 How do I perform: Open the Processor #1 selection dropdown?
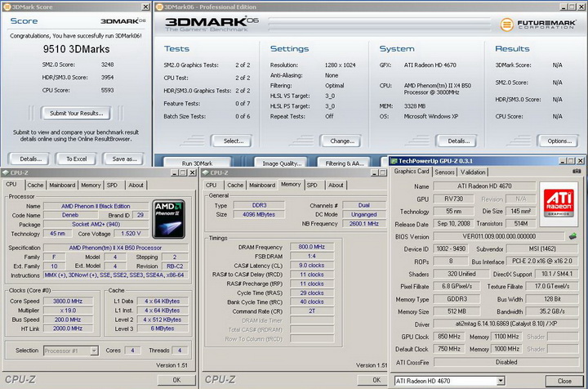pyautogui.click(x=94, y=351)
